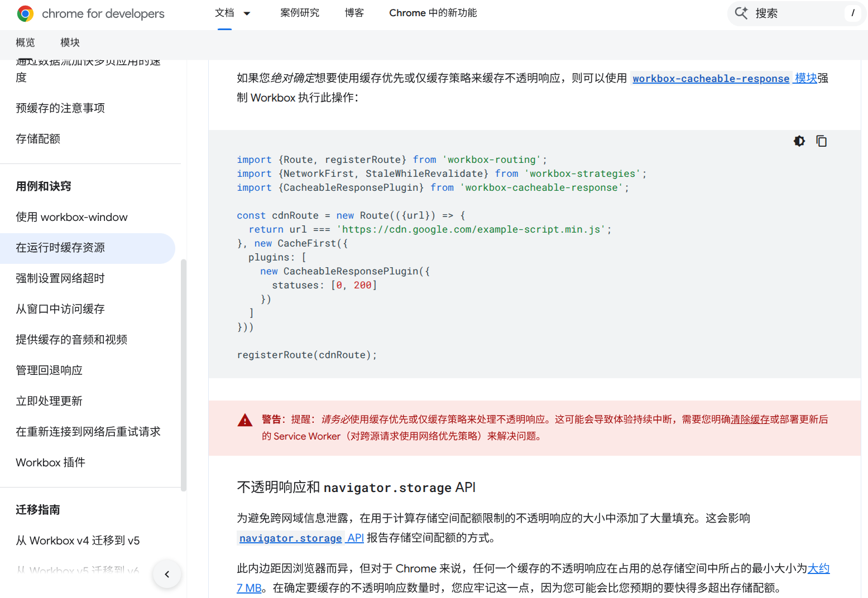Viewport: 868px width, 598px height.
Task: Open 立即处理更新 sidebar item
Action: tap(49, 401)
